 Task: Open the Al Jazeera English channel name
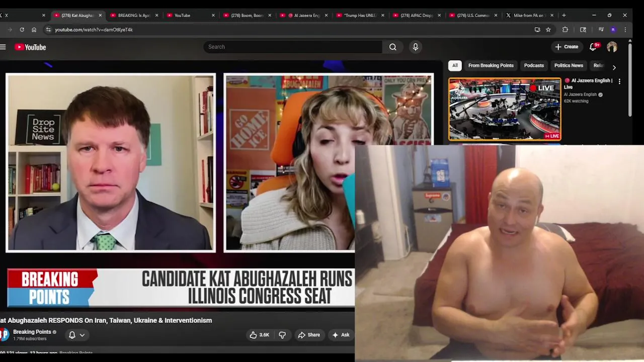point(580,95)
